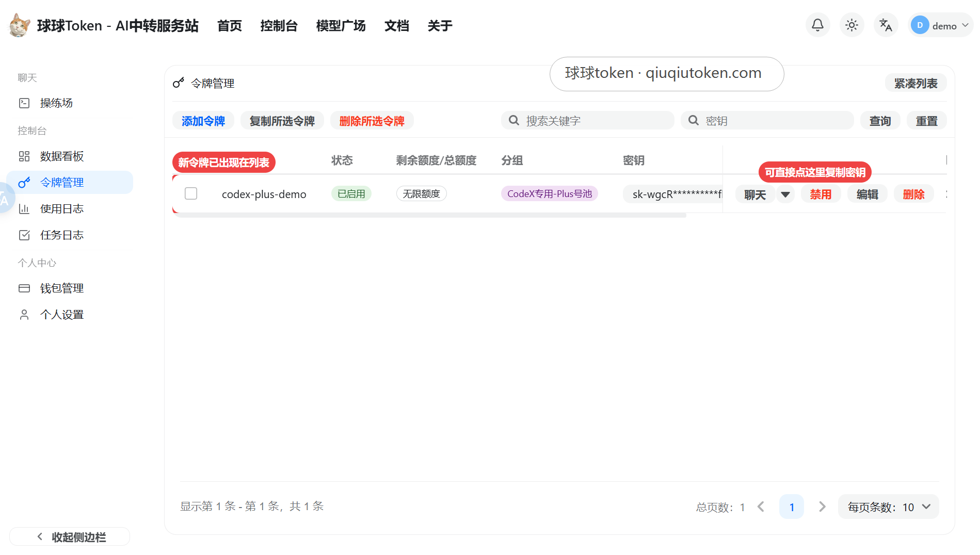Click the CodeX专用-Plus号池 group tag
The image size is (980, 555).
click(x=550, y=193)
